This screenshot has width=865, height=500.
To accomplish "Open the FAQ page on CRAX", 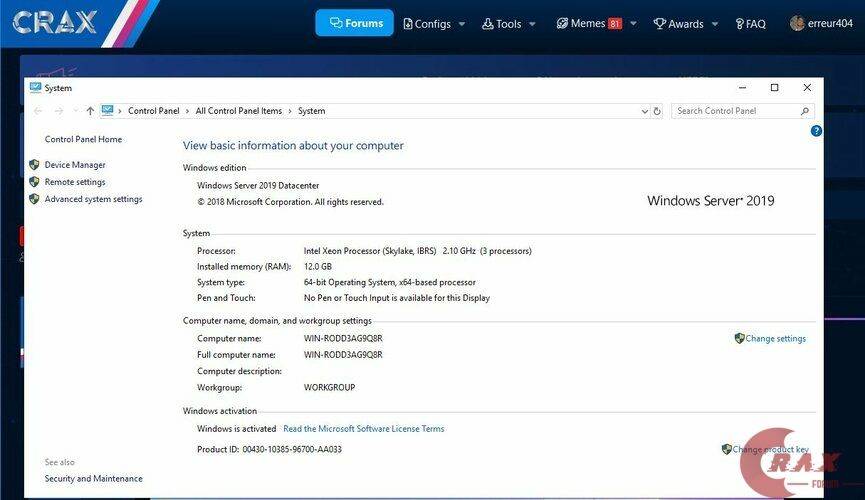I will [750, 24].
